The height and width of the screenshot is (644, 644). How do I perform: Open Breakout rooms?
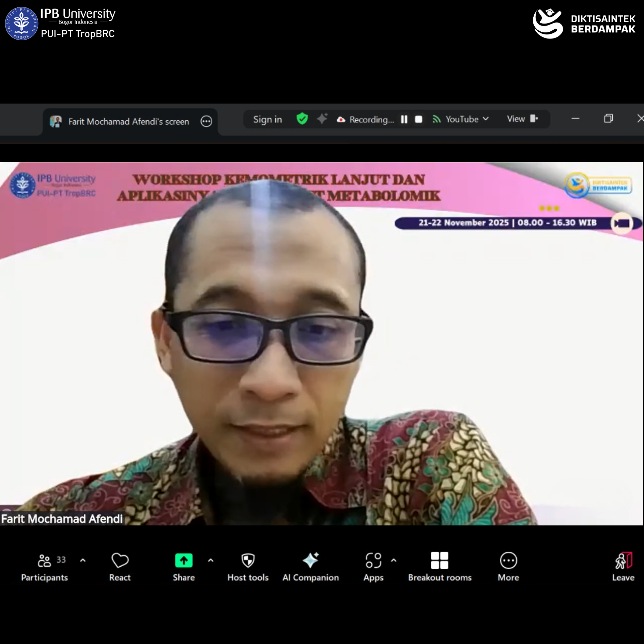[440, 566]
